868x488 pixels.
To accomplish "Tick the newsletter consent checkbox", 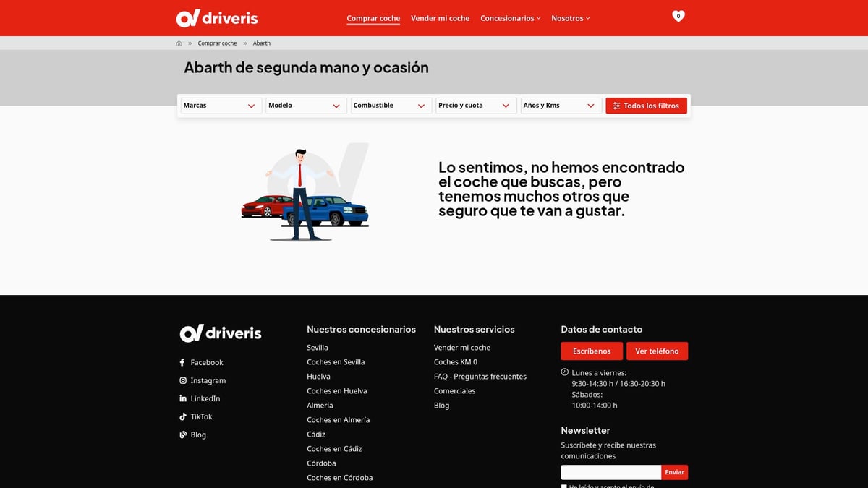I will click(x=564, y=487).
